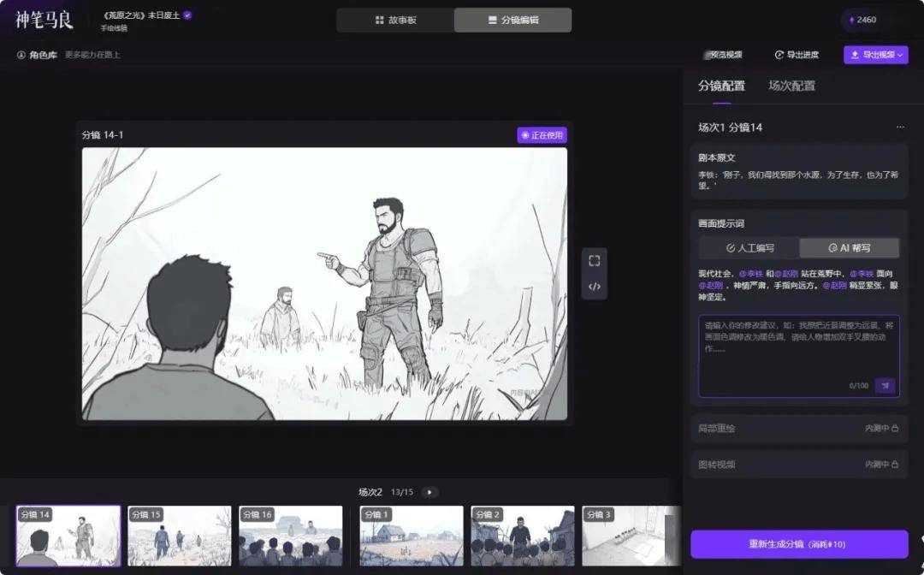The image size is (924, 575).
Task: Expand the 局部重绘 section
Action: pos(799,428)
